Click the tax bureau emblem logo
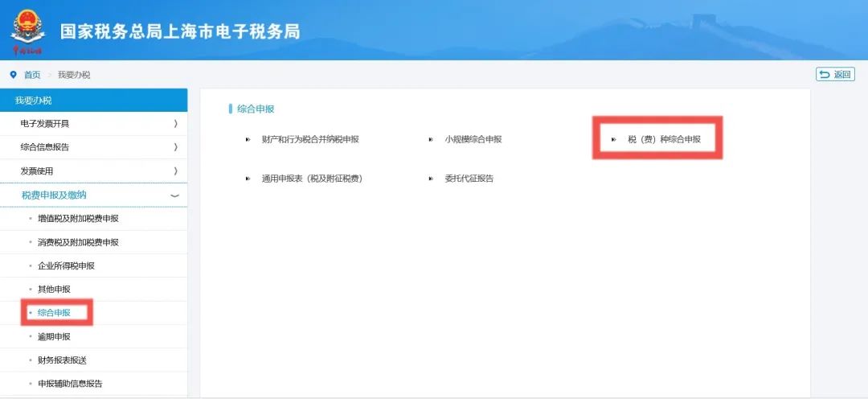 coord(27,31)
